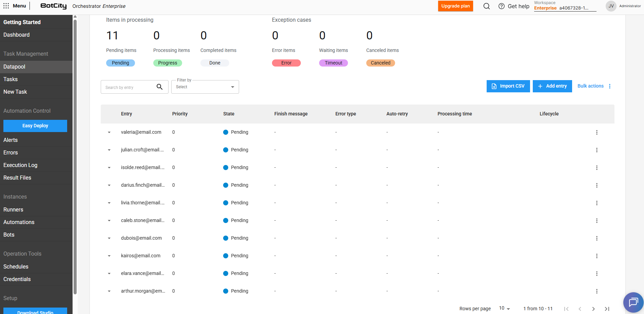Change Rows per page dropdown value
This screenshot has height=314, width=644.
504,308
